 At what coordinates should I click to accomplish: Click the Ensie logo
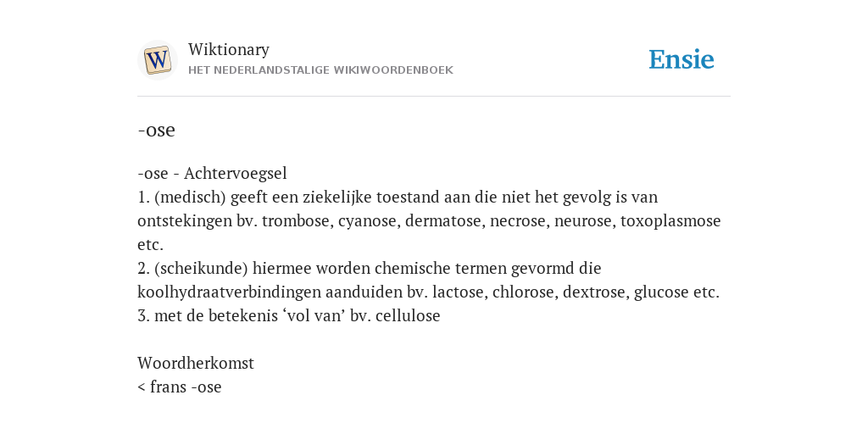(682, 60)
